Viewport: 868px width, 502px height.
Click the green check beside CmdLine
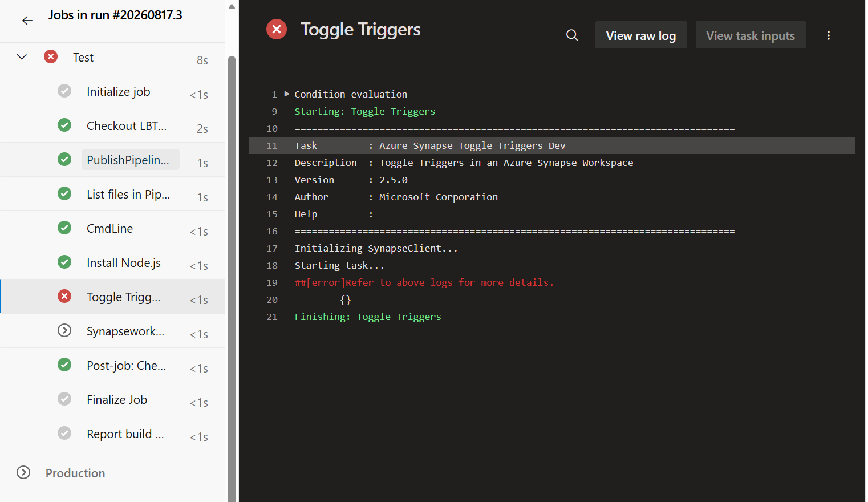click(64, 228)
